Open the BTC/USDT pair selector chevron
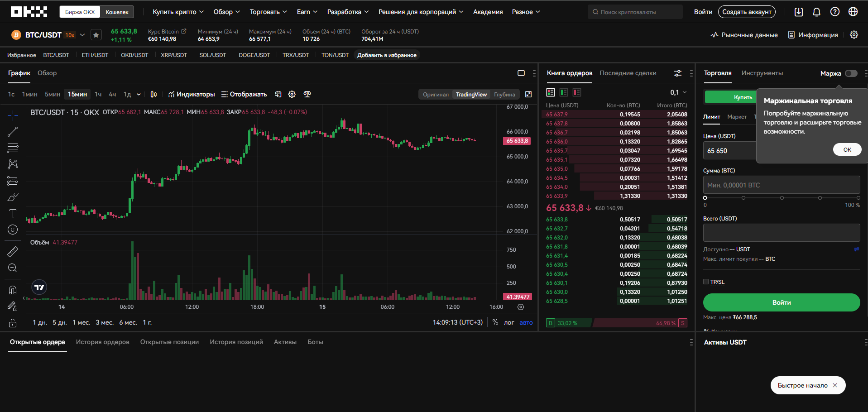 (x=82, y=35)
